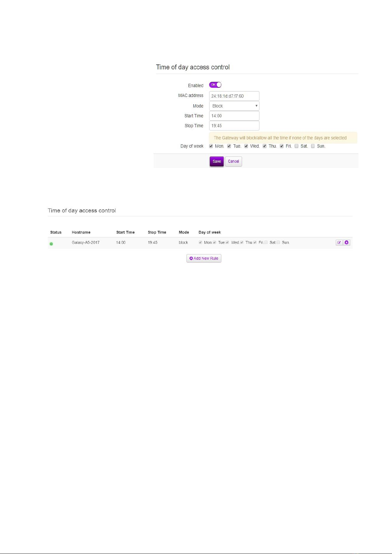Open the Mode dropdown showing Block
392x554 pixels.
point(234,106)
